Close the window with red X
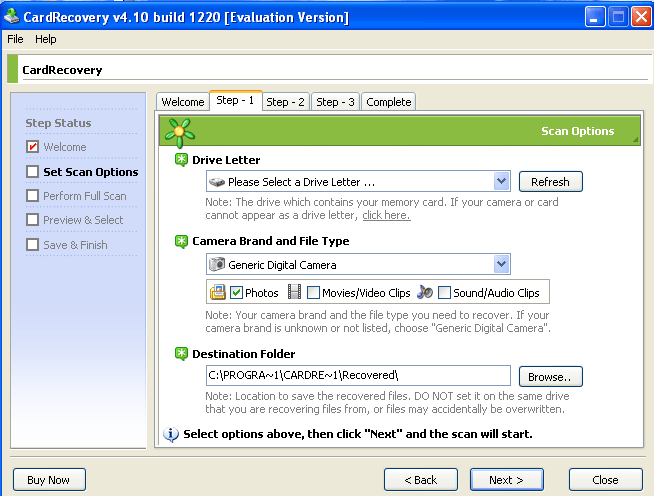The image size is (654, 496). click(641, 17)
